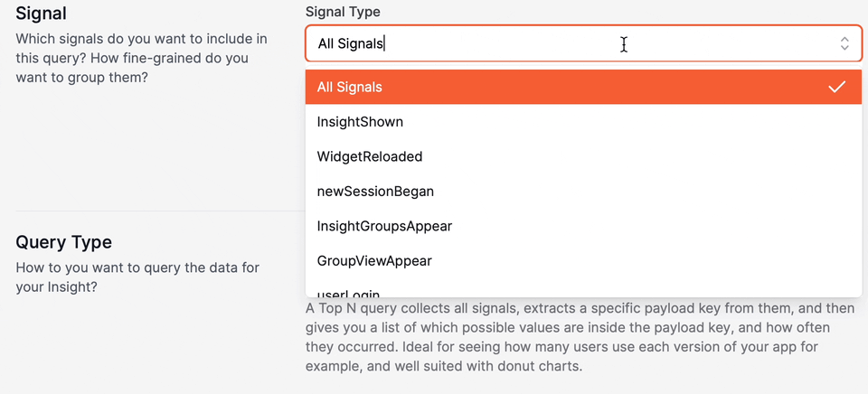Pick the partially visible userLogin option

coord(348,292)
